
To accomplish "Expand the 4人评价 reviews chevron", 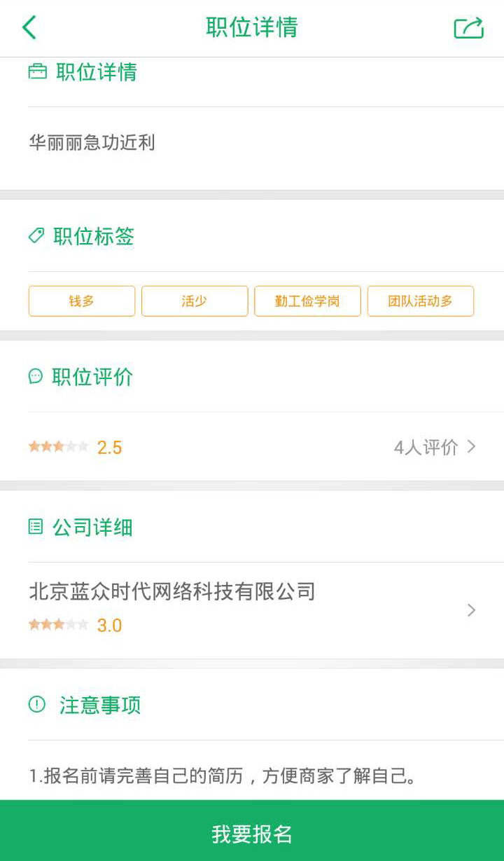I will pyautogui.click(x=472, y=446).
